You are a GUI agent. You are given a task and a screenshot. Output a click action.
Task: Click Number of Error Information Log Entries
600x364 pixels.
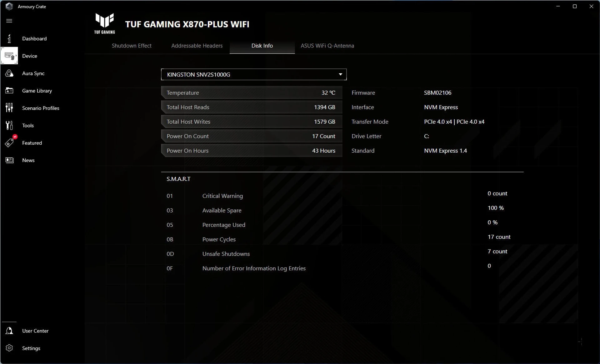254,268
